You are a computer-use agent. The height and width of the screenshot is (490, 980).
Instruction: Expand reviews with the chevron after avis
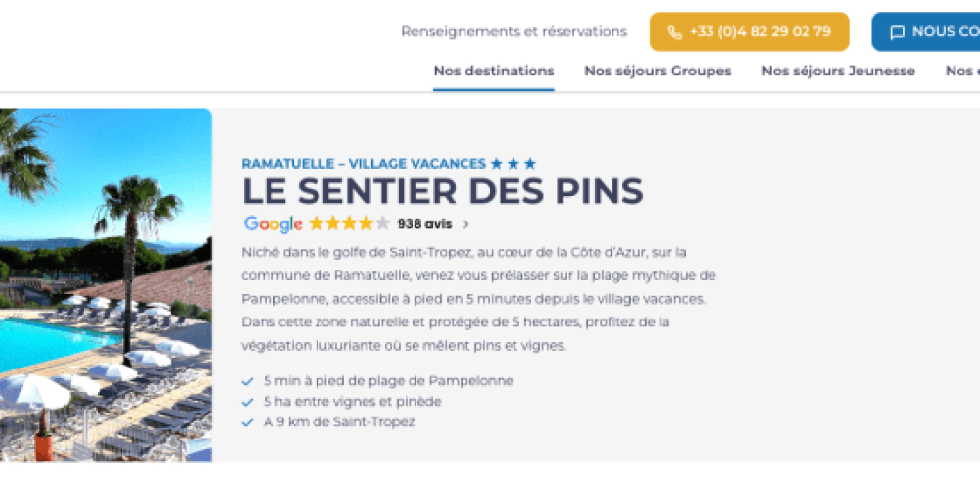[x=465, y=224]
